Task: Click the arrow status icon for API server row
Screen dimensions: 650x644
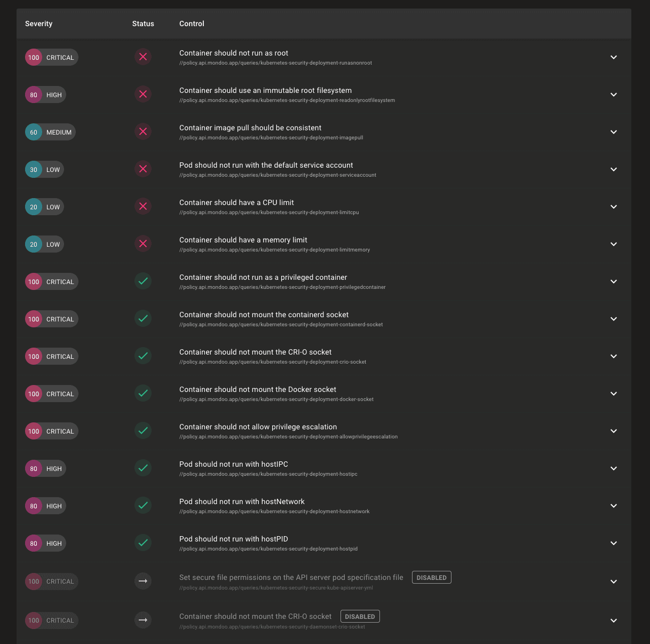Action: point(143,581)
